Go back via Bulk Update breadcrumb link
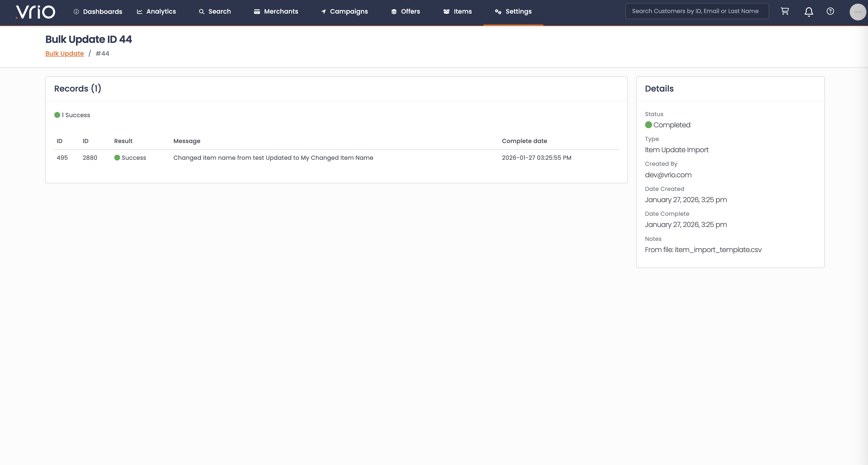The width and height of the screenshot is (868, 465). [64, 54]
